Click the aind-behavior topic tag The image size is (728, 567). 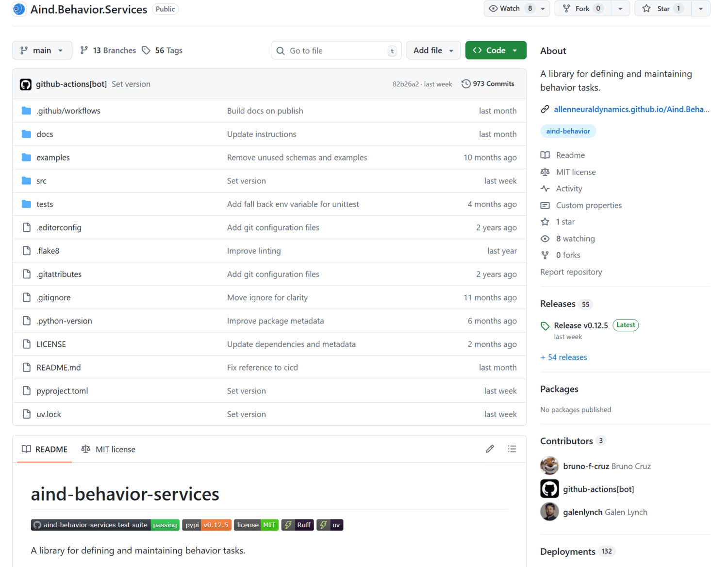[568, 131]
